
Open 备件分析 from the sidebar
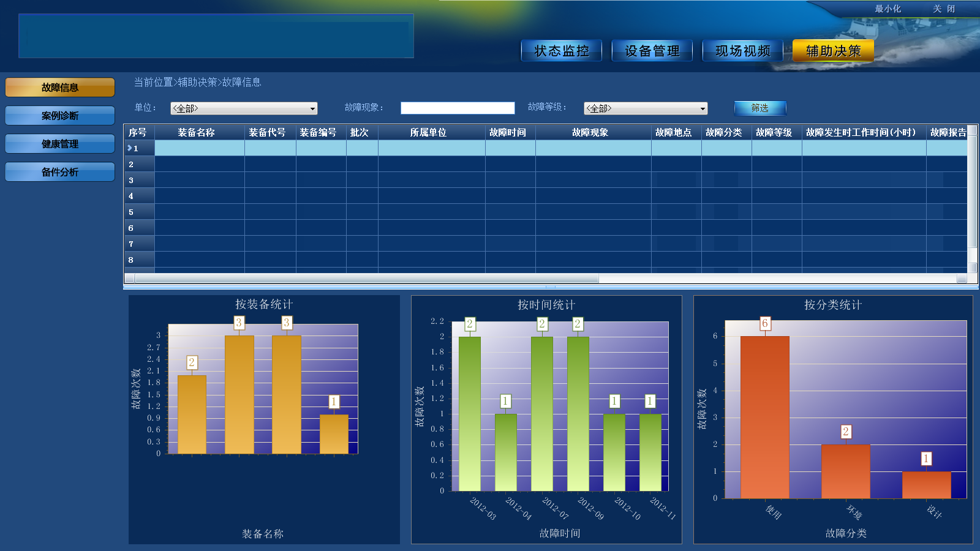point(60,172)
